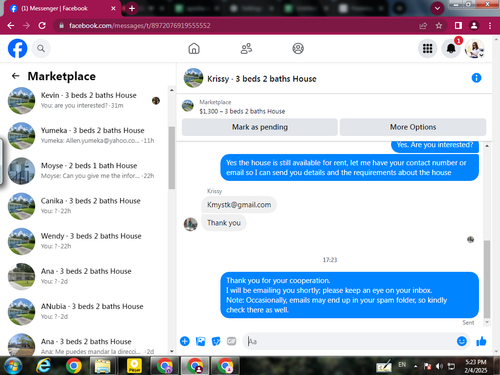Click taskbar volume icon

[x=439, y=366]
